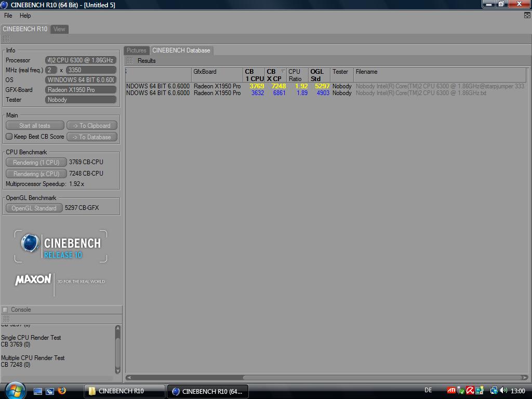
Task: Click the 7248 X CPU score cell
Action: (278, 86)
